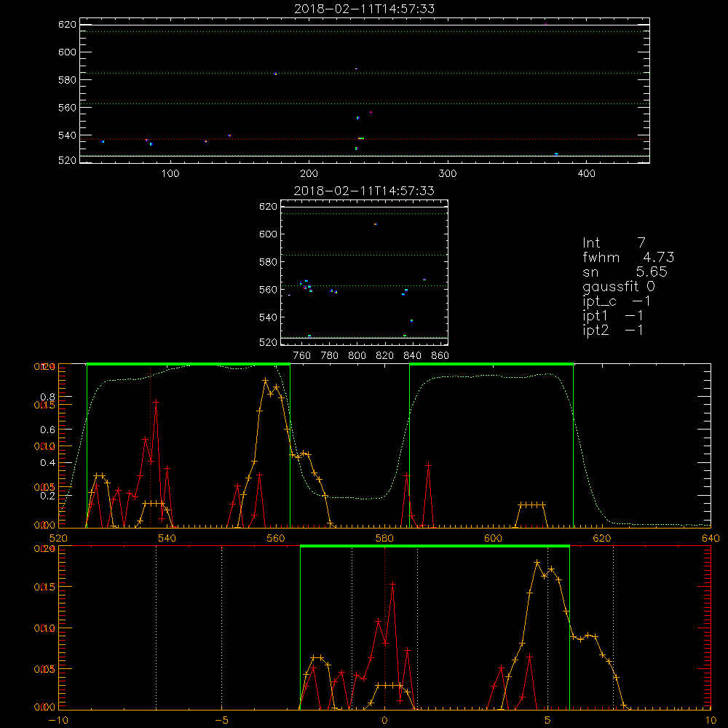This screenshot has height=728, width=728.
Task: Click x-axis label 10 on bottom plot
Action: point(711,720)
